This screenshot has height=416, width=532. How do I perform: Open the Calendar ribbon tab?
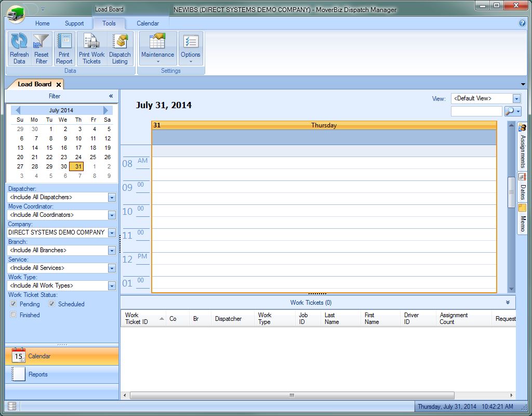point(148,23)
